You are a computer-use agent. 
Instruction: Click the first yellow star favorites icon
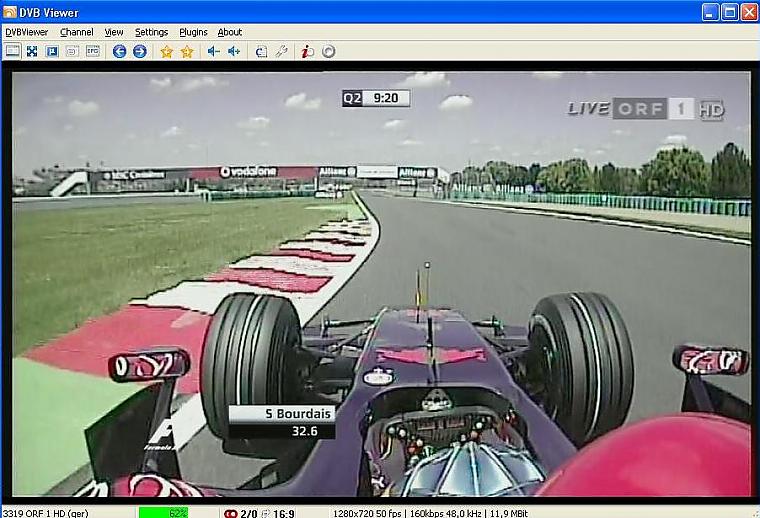[x=166, y=51]
